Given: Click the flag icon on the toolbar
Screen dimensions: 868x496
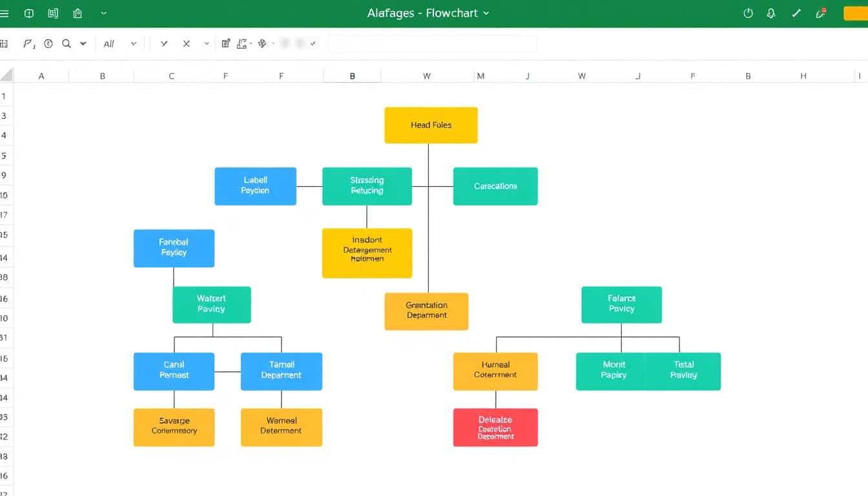Looking at the screenshot, I should click(28, 44).
